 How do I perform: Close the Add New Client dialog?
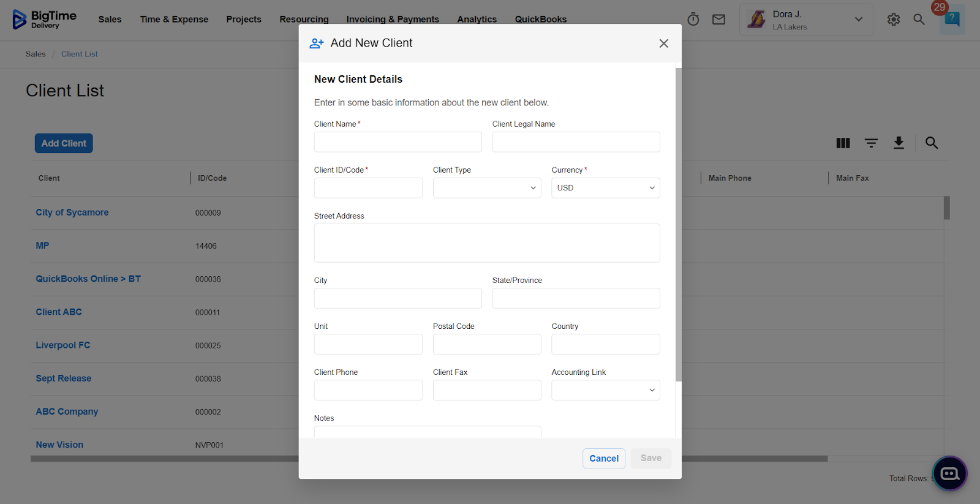click(x=663, y=43)
